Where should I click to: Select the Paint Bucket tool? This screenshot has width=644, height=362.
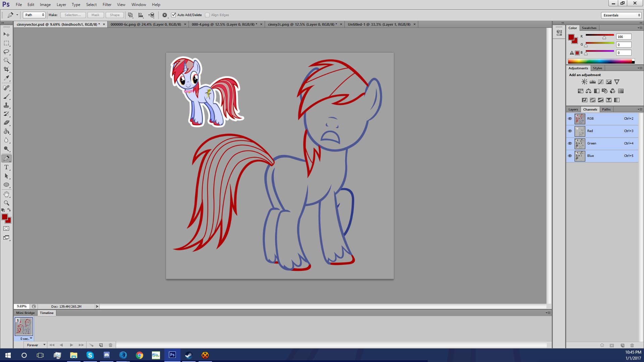point(6,131)
